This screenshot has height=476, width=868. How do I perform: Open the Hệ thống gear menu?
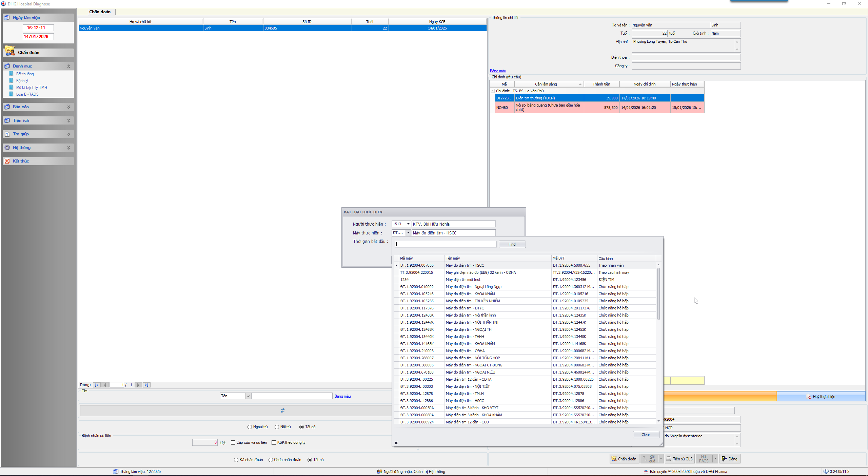pyautogui.click(x=7, y=148)
